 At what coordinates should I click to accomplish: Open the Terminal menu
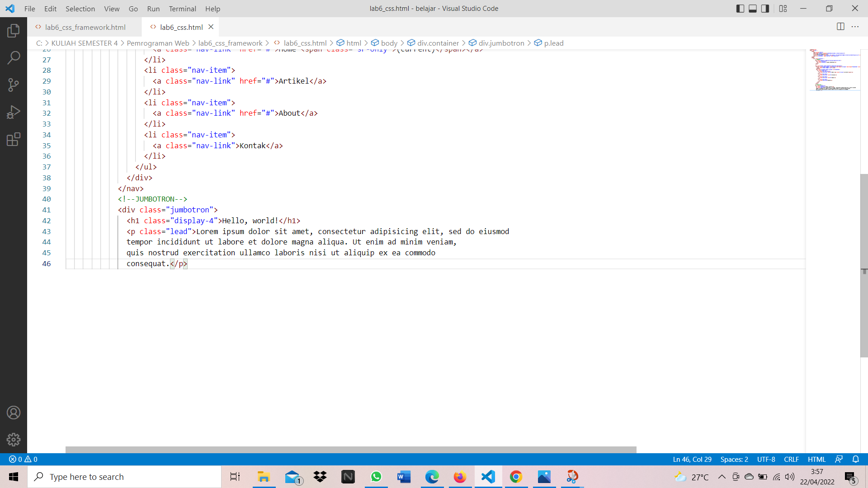click(182, 9)
